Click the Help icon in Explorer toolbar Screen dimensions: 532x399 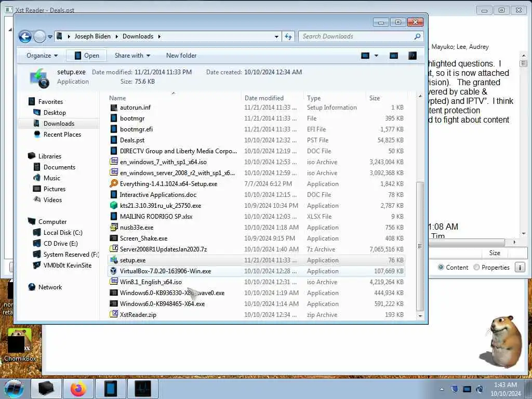pyautogui.click(x=413, y=55)
